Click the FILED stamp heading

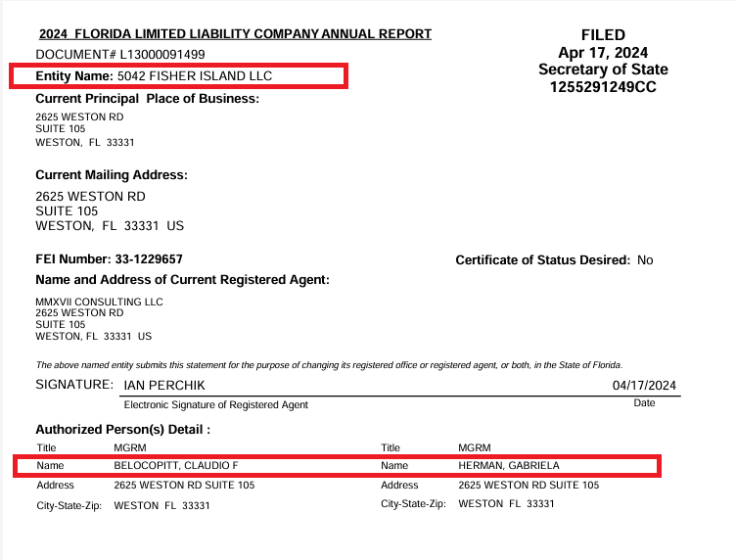pyautogui.click(x=603, y=35)
